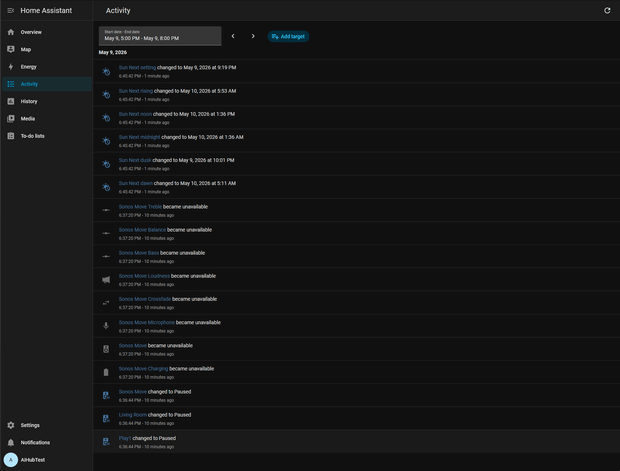Image resolution: width=620 pixels, height=471 pixels.
Task: Open the Sun Next noon entity link
Action: 135,114
